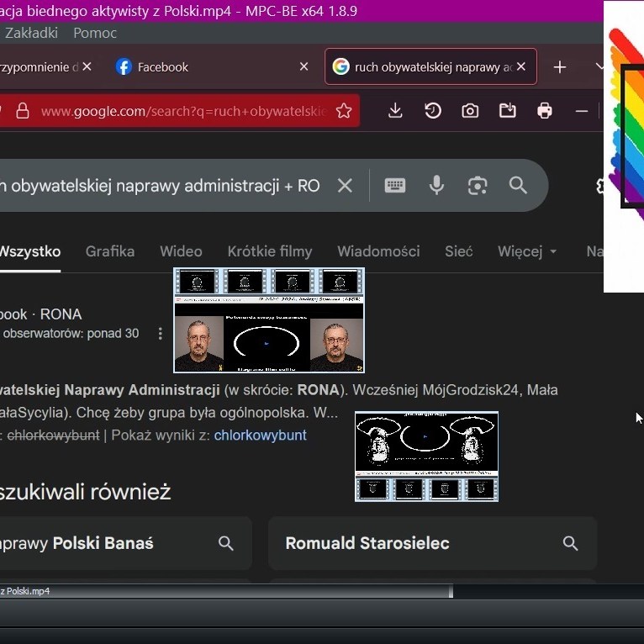The image size is (644, 644).
Task: Open three-dot options next to RONA result
Action: pyautogui.click(x=160, y=334)
